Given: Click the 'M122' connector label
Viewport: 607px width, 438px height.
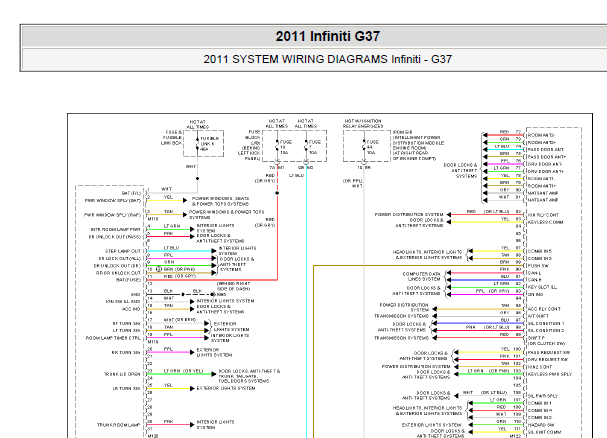Looking at the screenshot, I should (515, 436).
